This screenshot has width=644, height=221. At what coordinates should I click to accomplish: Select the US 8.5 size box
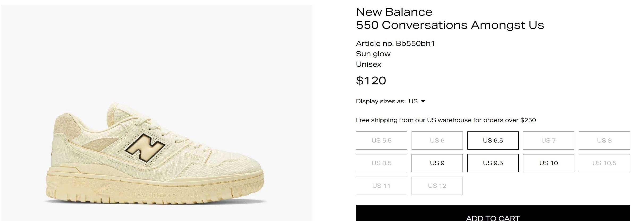point(381,163)
